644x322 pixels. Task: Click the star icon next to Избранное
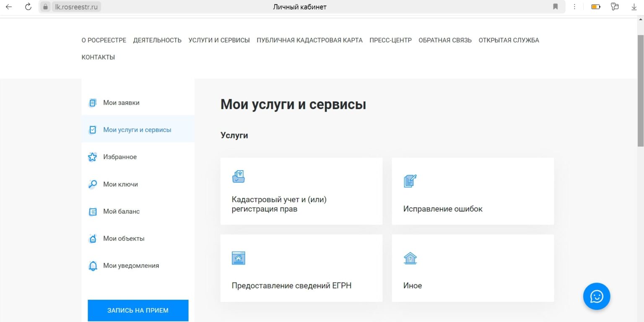click(x=93, y=157)
